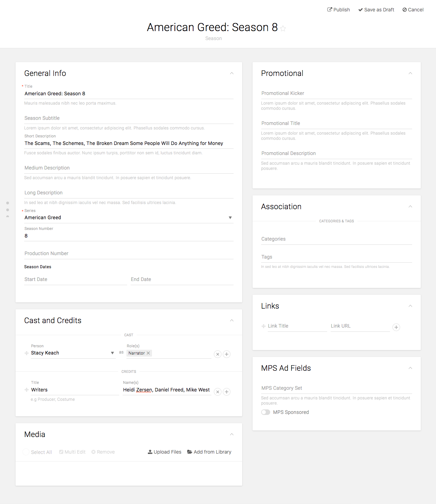This screenshot has width=436, height=504.
Task: Collapse the Association panel
Action: (x=410, y=206)
